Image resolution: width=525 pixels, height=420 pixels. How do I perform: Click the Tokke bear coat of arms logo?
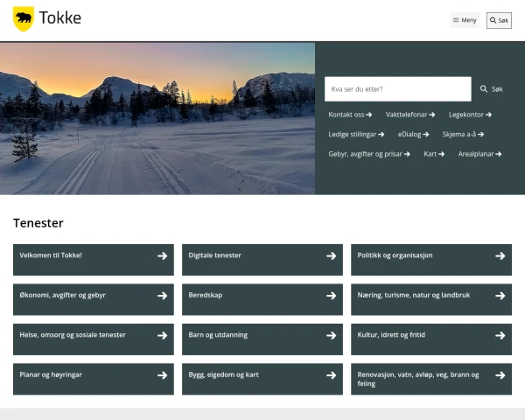tap(24, 19)
